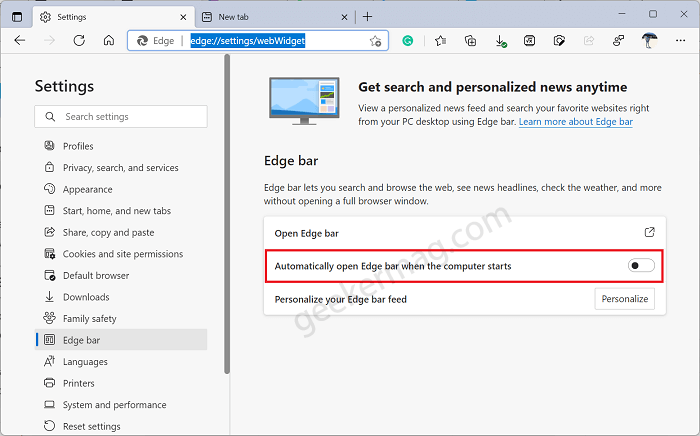The height and width of the screenshot is (436, 700).
Task: Open System and performance settings
Action: (x=121, y=404)
